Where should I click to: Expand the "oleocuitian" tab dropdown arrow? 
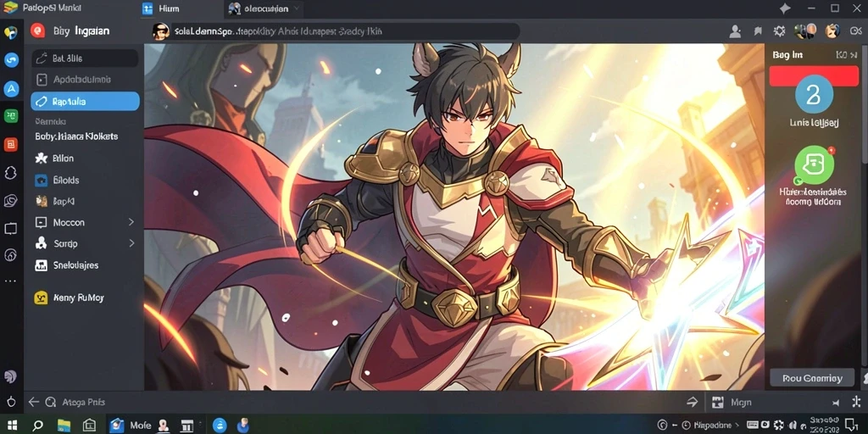click(x=298, y=8)
